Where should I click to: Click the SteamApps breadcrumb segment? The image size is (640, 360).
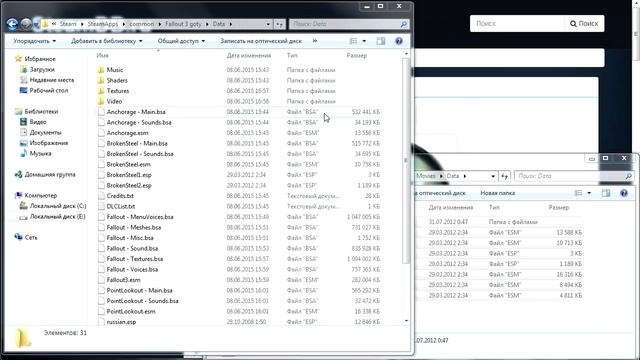tap(102, 24)
